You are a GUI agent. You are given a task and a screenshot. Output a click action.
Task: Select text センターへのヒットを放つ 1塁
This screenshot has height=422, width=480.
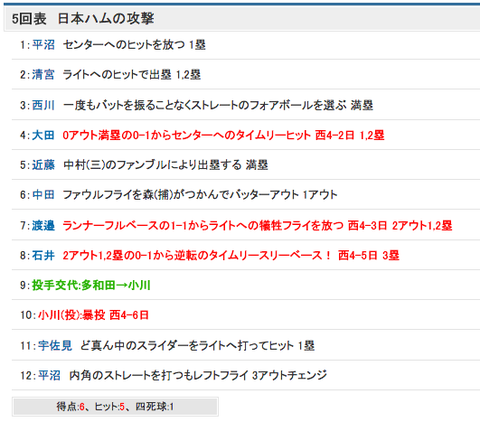(x=134, y=45)
